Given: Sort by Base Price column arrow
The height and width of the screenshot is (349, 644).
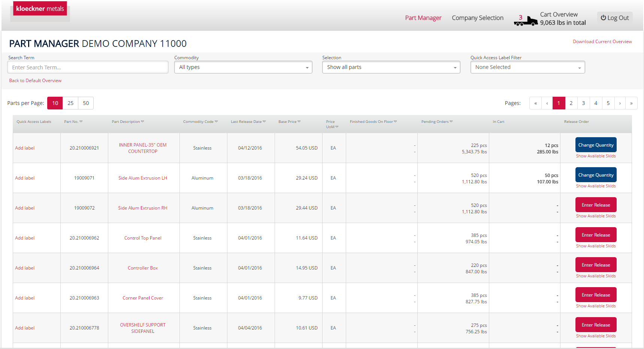Looking at the screenshot, I should pos(299,121).
